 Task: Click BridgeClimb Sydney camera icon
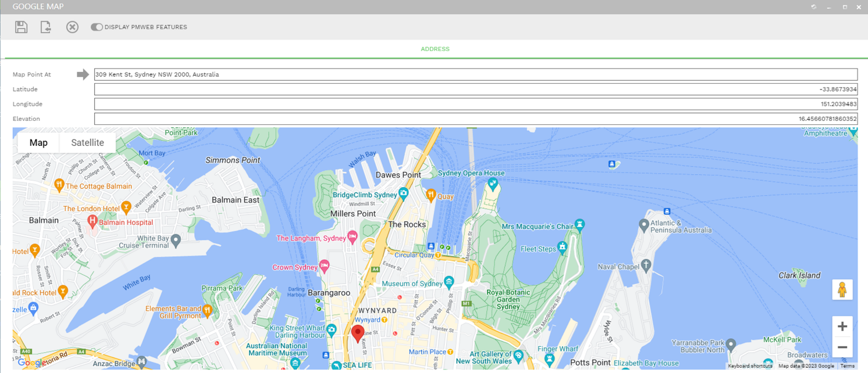403,193
